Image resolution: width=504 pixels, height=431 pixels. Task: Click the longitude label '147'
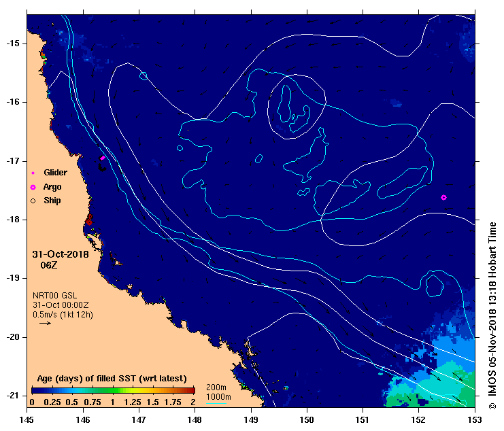coord(139,419)
